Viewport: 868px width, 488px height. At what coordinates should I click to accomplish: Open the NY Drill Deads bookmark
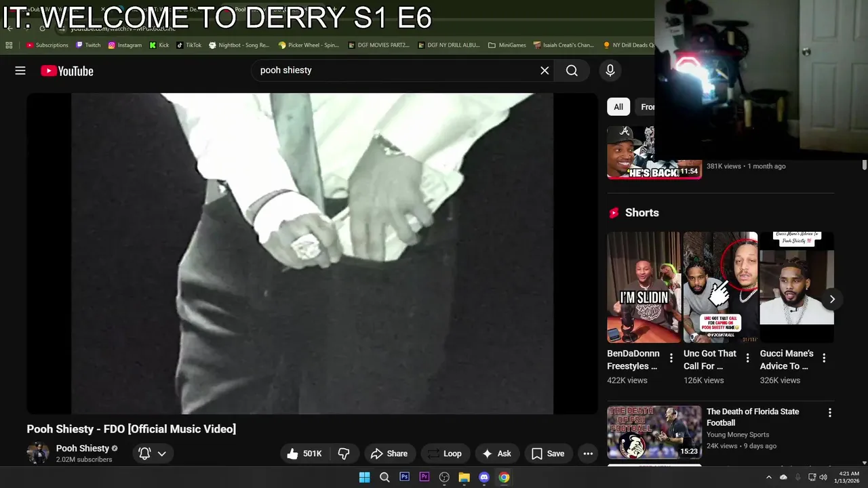coord(628,45)
